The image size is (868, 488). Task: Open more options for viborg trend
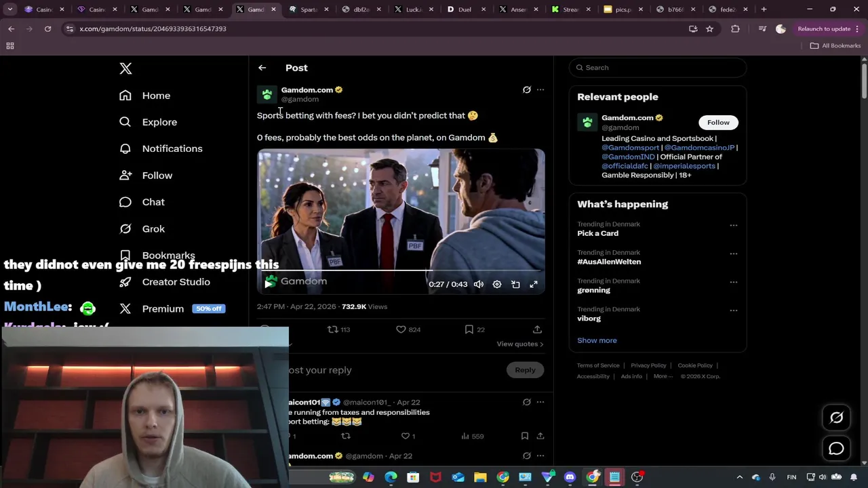coord(733,310)
